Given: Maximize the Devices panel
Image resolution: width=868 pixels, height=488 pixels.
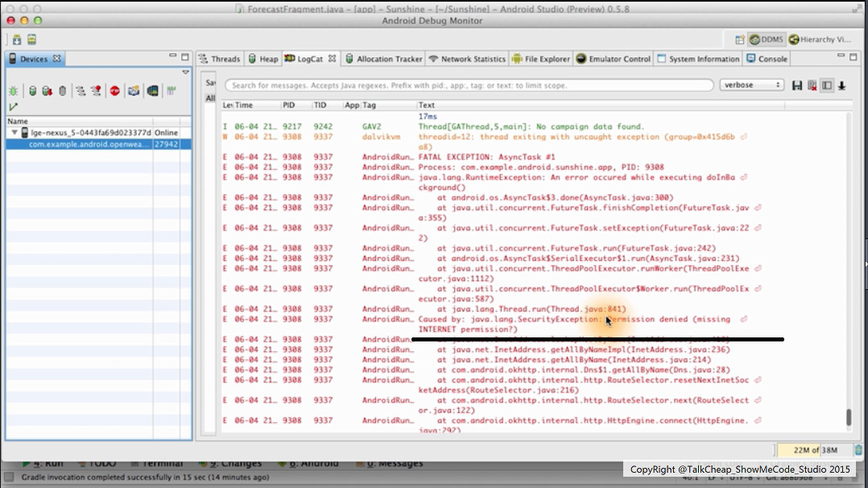Looking at the screenshot, I should [x=185, y=56].
